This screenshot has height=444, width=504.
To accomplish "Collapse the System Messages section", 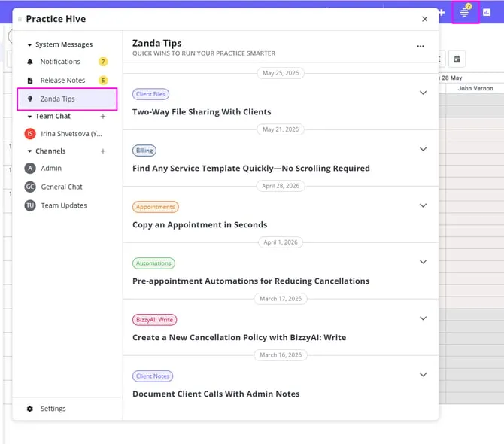I will click(29, 44).
